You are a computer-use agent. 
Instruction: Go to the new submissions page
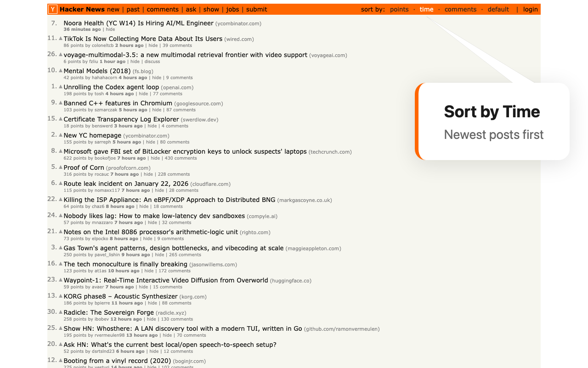113,9
